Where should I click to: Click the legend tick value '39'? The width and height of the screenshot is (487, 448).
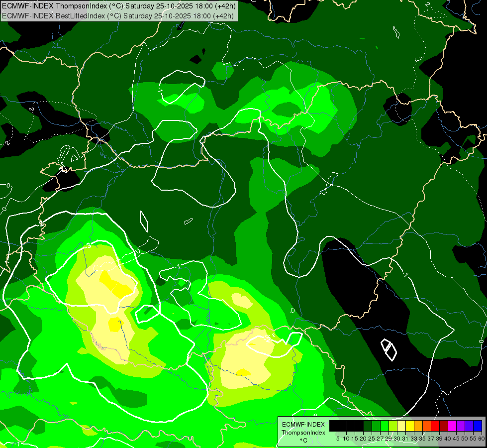tap(439, 439)
